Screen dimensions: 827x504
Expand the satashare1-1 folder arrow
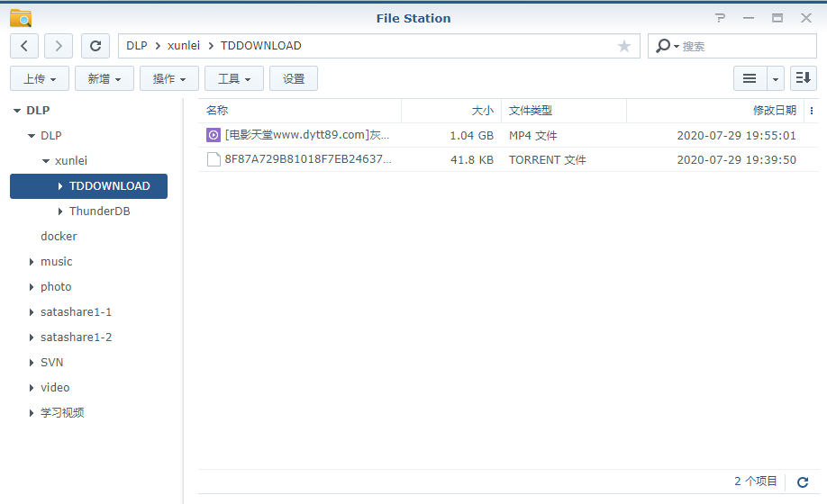point(32,312)
